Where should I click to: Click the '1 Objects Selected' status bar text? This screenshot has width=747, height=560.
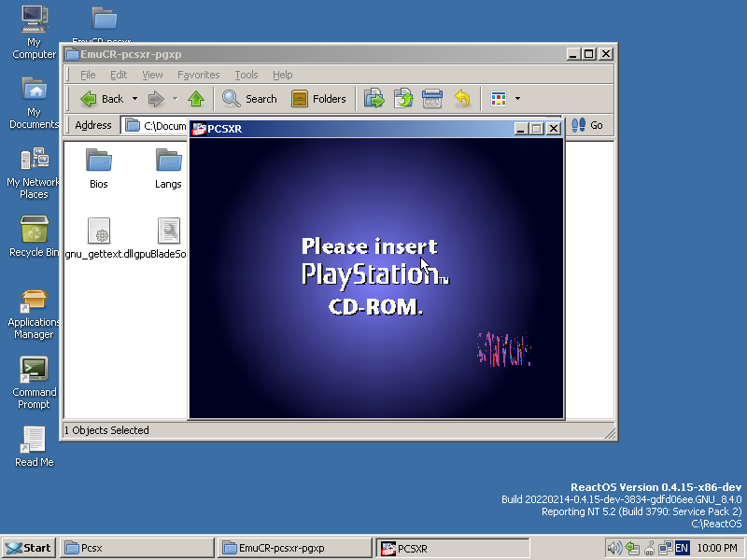click(x=106, y=430)
